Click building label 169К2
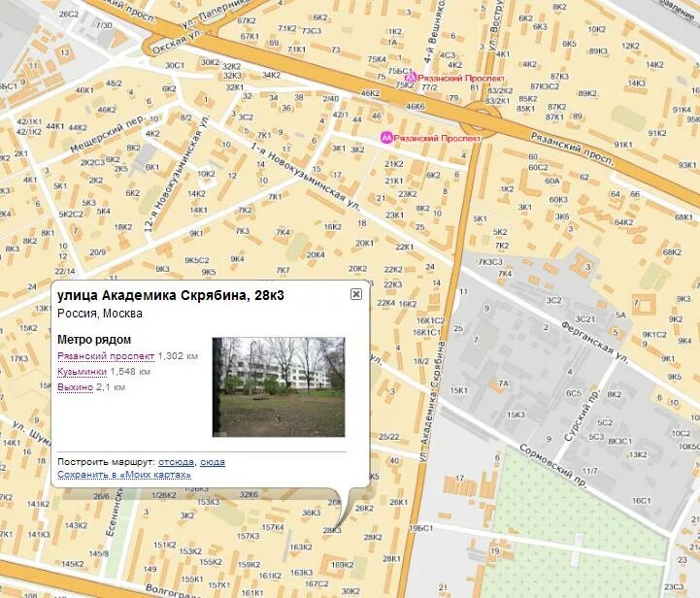Image resolution: width=700 pixels, height=598 pixels. point(343,565)
